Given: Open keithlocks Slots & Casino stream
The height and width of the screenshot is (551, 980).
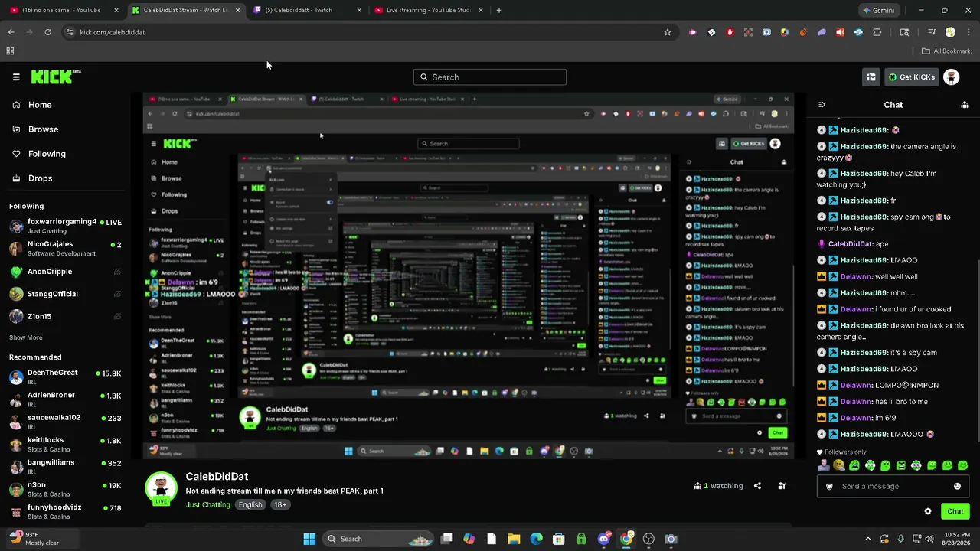Looking at the screenshot, I should pos(66,444).
